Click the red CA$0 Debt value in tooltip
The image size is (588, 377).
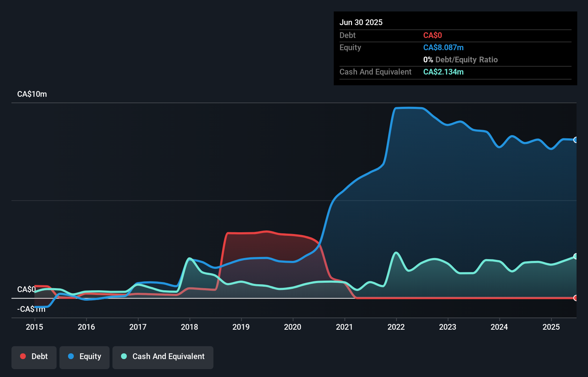(433, 35)
